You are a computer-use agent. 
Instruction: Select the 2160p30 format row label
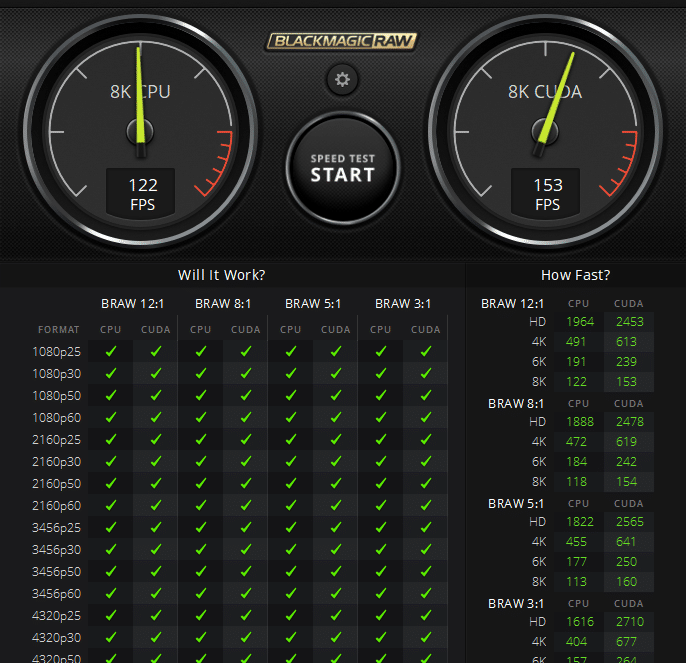coord(56,462)
